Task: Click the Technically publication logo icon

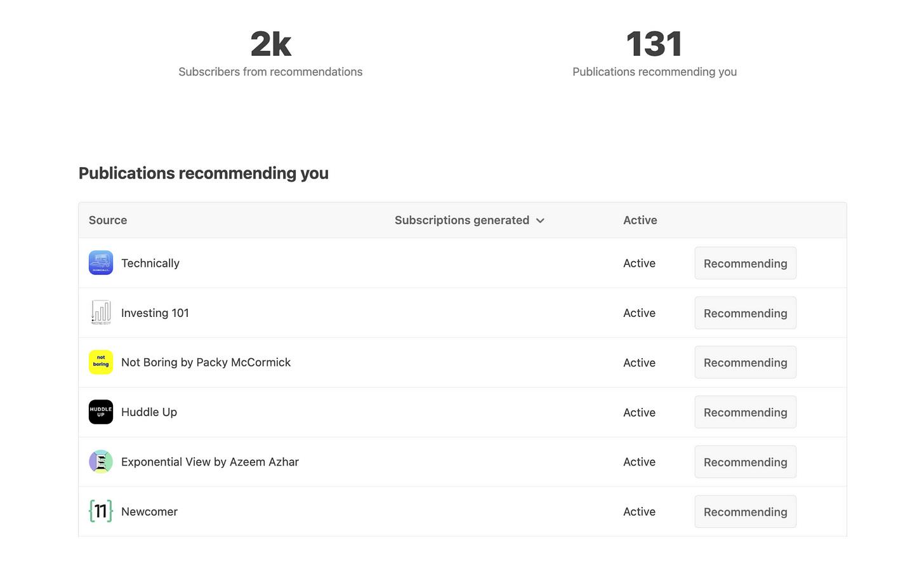Action: 101,263
